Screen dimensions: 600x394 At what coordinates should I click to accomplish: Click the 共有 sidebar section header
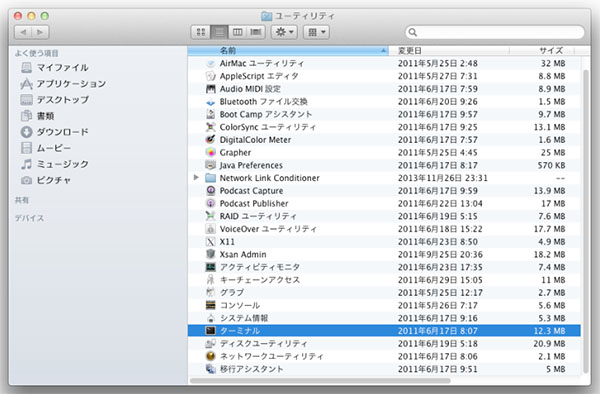[x=22, y=200]
